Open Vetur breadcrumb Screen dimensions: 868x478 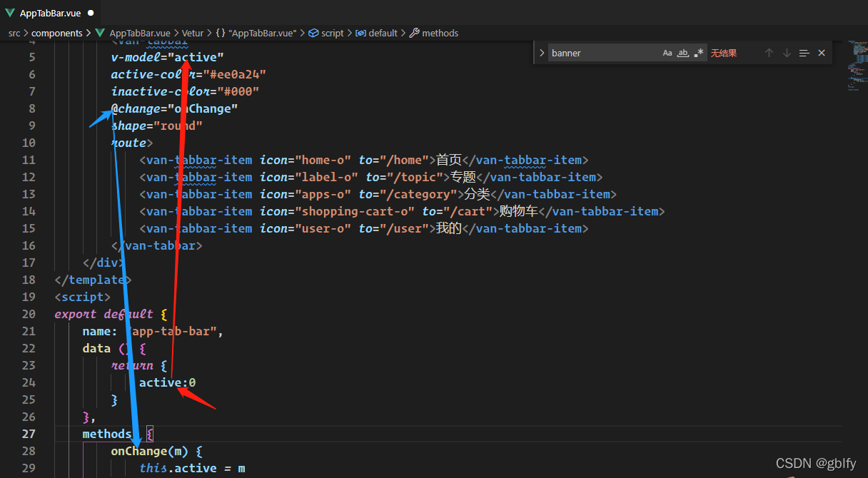tap(193, 33)
